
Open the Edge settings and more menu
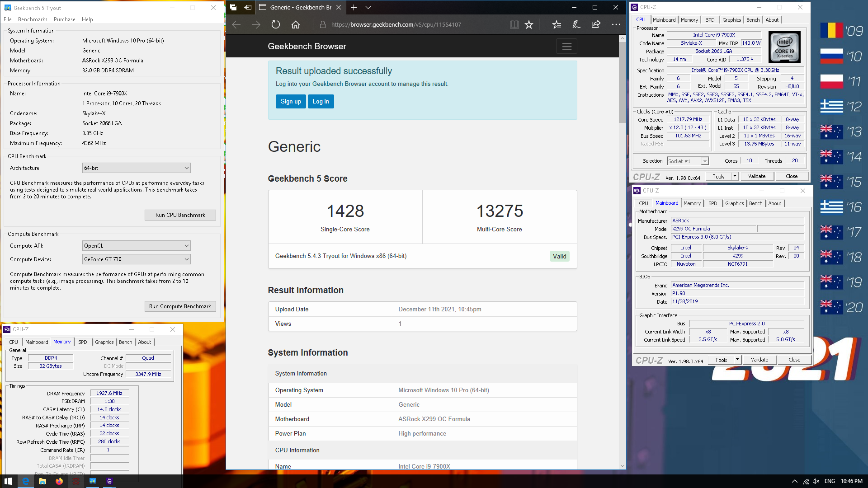[x=616, y=25]
